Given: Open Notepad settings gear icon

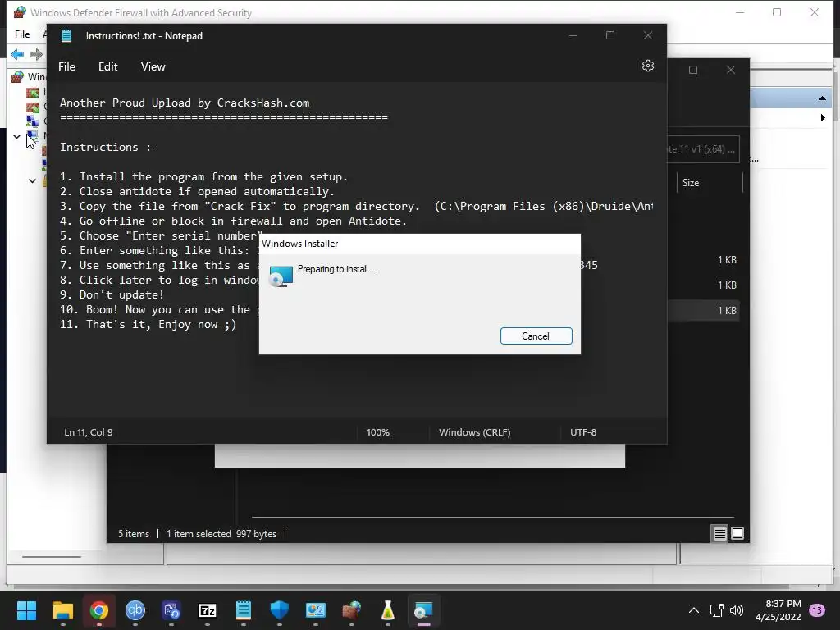Looking at the screenshot, I should (x=648, y=66).
